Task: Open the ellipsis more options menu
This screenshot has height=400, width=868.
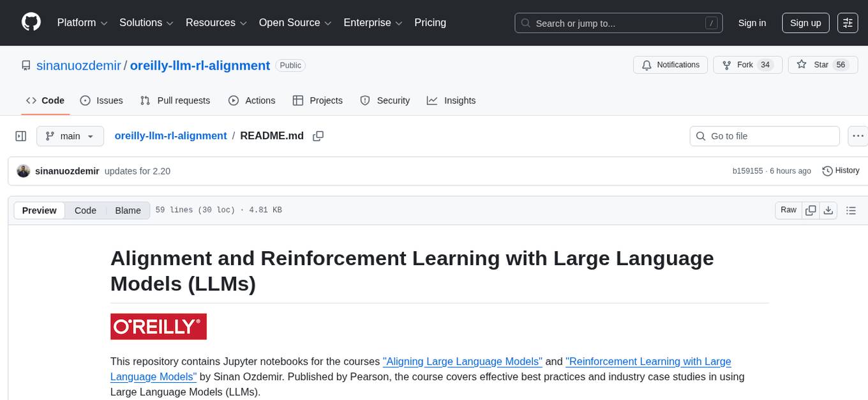Action: pos(858,135)
